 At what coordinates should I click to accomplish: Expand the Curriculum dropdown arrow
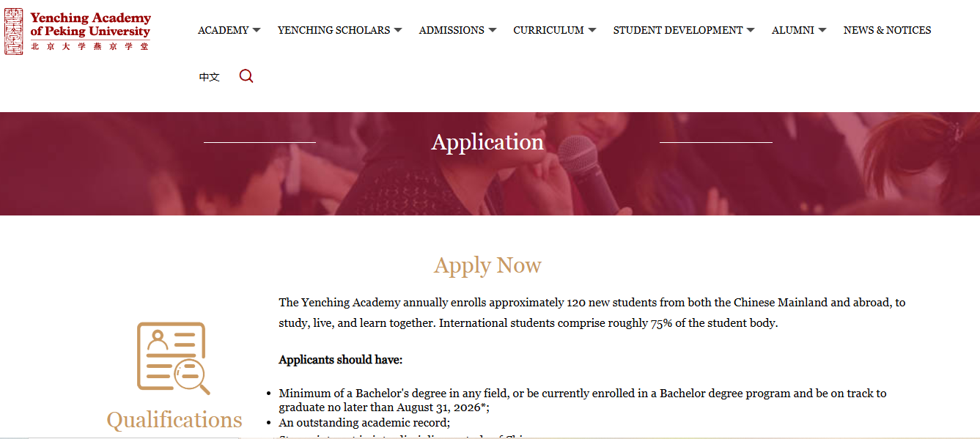[592, 30]
